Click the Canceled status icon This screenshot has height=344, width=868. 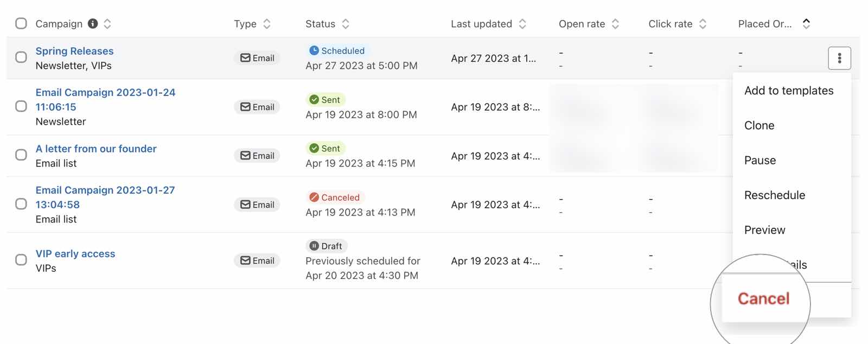pos(314,198)
